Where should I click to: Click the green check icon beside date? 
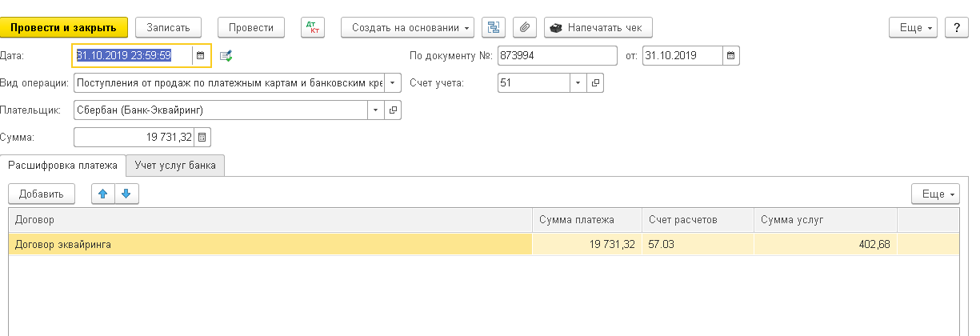(x=226, y=56)
